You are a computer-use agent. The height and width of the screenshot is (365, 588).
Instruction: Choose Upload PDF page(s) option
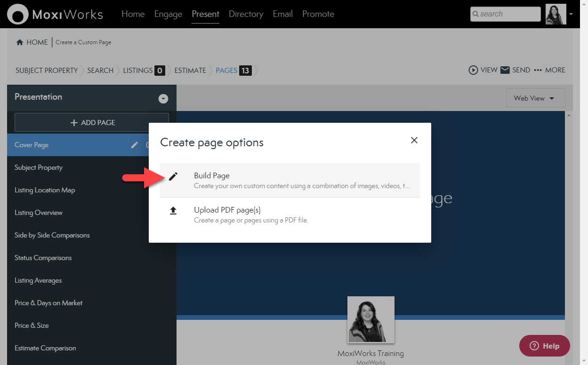pyautogui.click(x=290, y=214)
